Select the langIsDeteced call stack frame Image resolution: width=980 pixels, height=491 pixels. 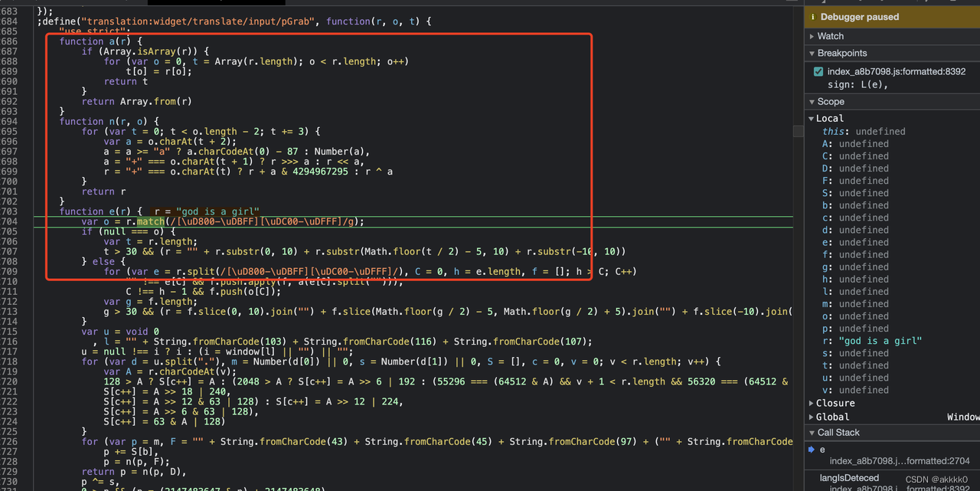point(848,477)
